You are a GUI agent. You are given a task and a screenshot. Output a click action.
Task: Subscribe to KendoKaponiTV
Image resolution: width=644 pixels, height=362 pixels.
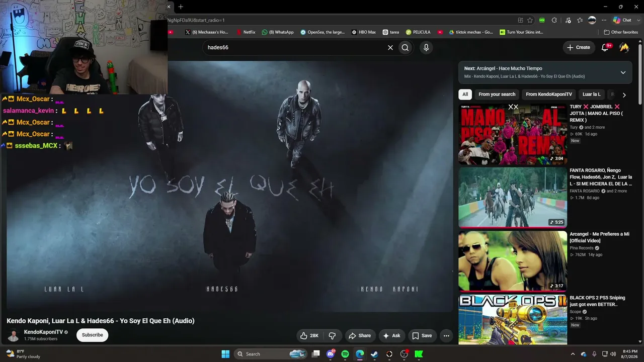[x=92, y=335]
